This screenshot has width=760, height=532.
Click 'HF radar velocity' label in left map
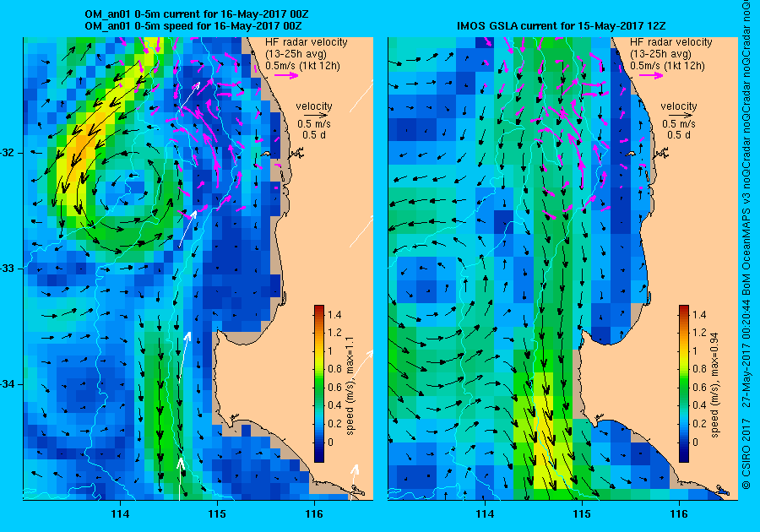(x=307, y=42)
